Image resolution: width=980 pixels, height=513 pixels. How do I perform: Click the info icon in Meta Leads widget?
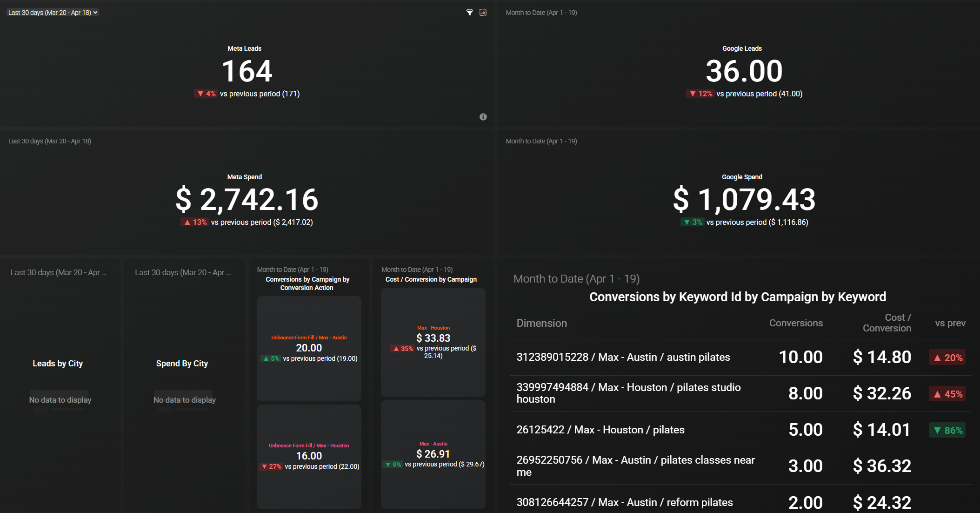[483, 117]
